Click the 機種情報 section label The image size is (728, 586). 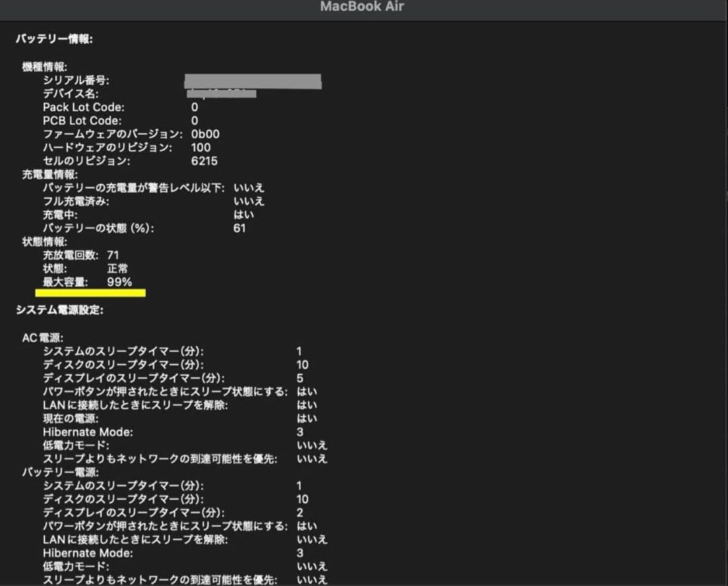pyautogui.click(x=44, y=67)
